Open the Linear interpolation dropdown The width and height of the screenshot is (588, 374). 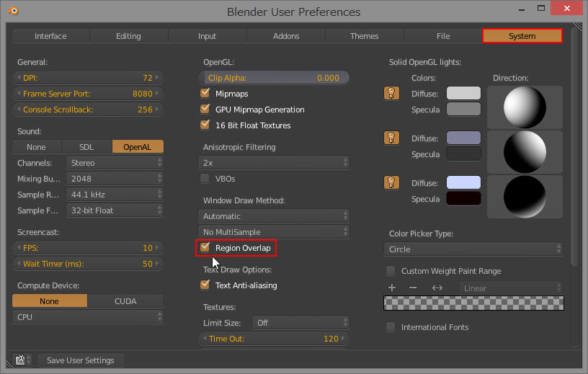click(x=511, y=288)
